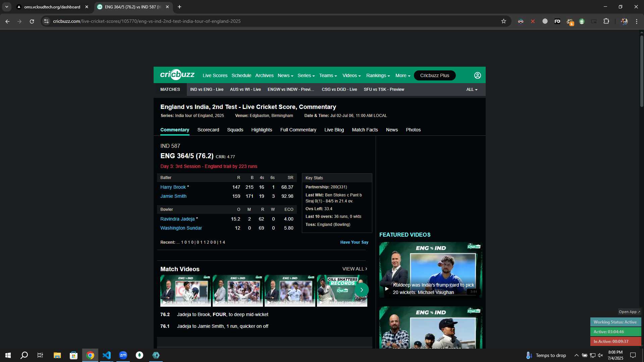Screen dimensions: 644x362
Task: Open Jamie Smith player profile
Action: [173, 196]
